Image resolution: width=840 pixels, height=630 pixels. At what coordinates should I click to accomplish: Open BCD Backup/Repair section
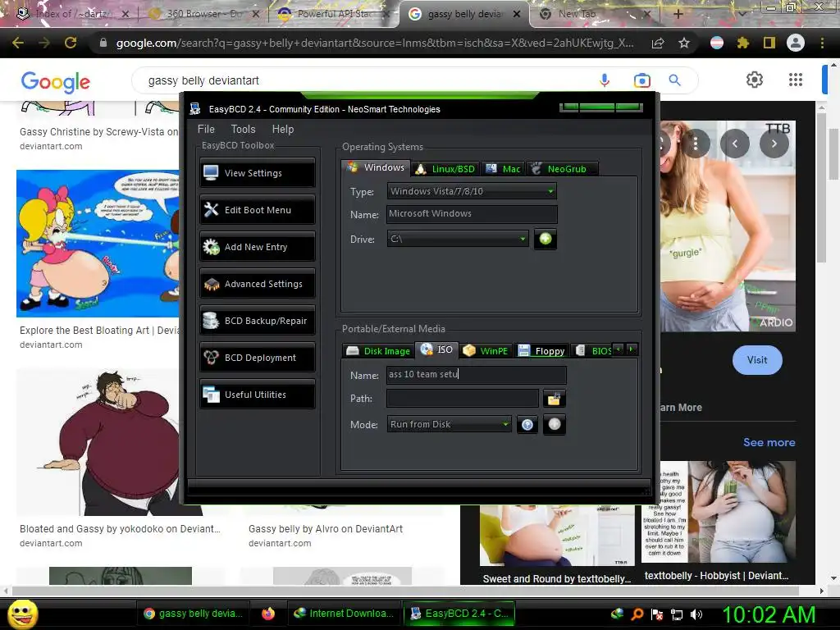(x=258, y=321)
